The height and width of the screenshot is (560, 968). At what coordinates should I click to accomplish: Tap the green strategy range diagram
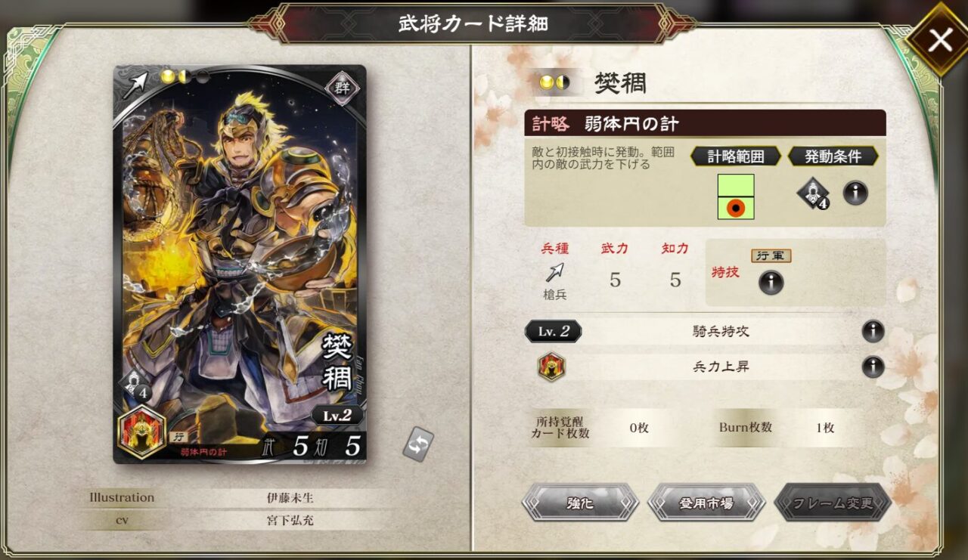pos(736,196)
